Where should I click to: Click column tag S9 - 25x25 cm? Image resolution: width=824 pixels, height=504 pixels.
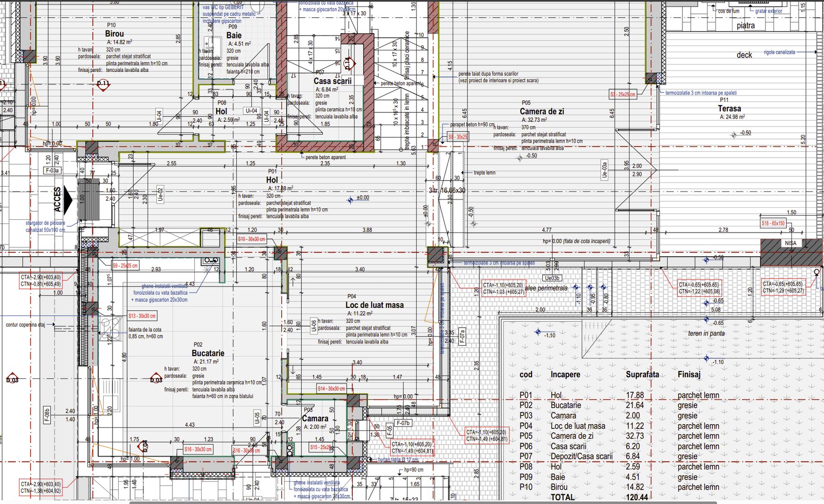(x=125, y=266)
